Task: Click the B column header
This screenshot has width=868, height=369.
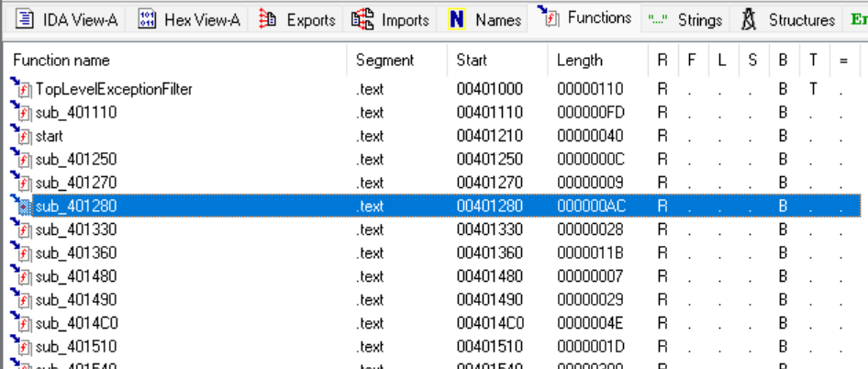Action: (782, 60)
